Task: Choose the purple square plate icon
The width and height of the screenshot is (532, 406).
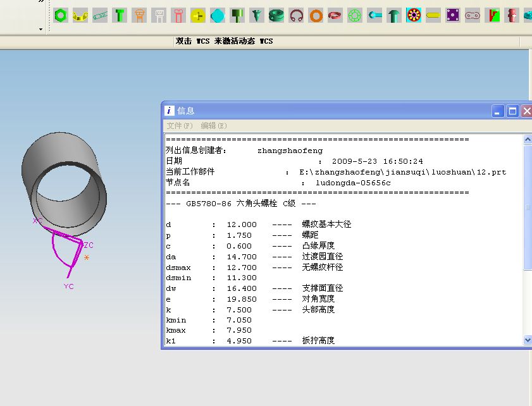Action: (453, 16)
